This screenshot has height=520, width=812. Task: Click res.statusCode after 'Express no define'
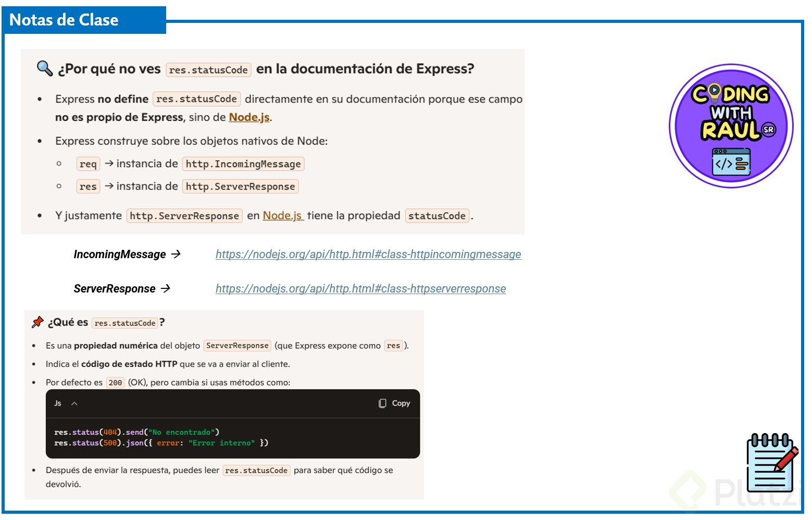(x=197, y=99)
